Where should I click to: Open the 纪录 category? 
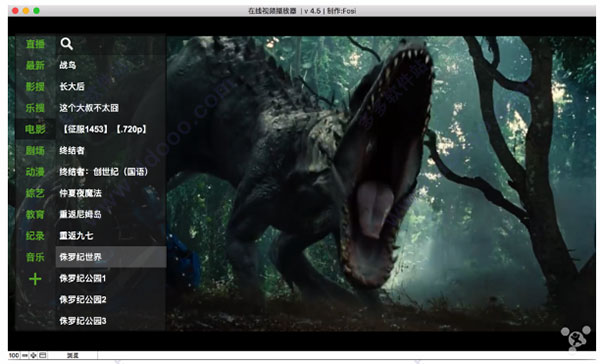(35, 236)
